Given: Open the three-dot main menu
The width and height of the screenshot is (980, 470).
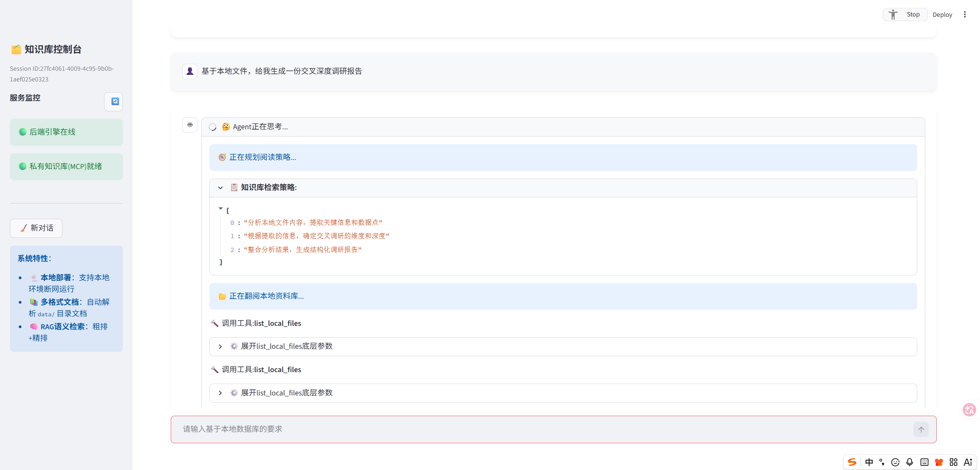Looking at the screenshot, I should [965, 15].
